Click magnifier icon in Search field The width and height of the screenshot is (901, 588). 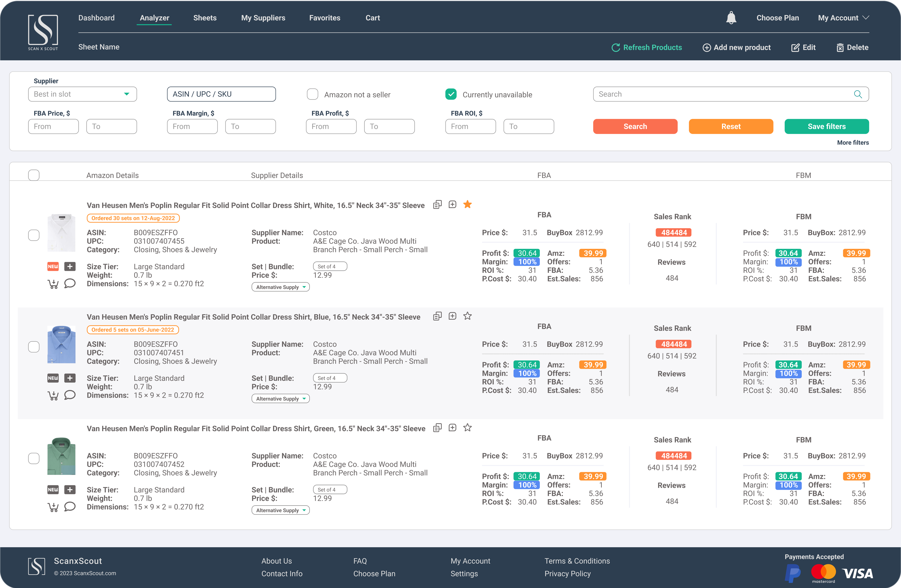tap(858, 94)
